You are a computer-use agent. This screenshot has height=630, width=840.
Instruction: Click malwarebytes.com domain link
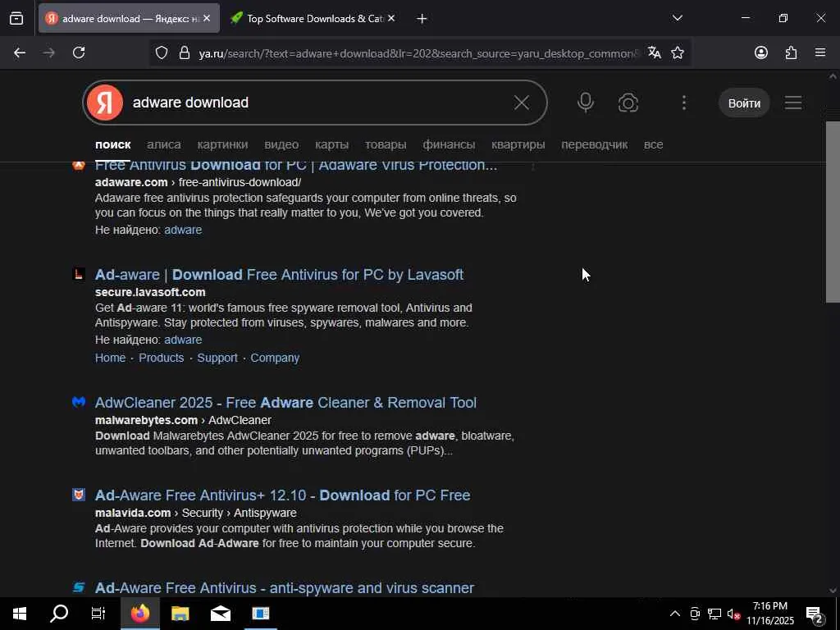coord(146,421)
